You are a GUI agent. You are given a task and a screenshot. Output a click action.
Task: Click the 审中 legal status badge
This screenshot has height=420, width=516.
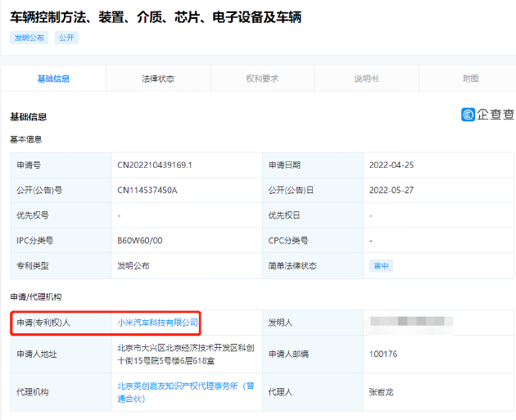point(381,266)
